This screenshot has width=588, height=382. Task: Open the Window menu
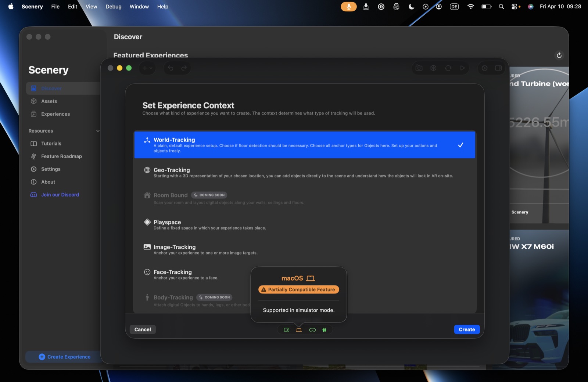pyautogui.click(x=139, y=7)
